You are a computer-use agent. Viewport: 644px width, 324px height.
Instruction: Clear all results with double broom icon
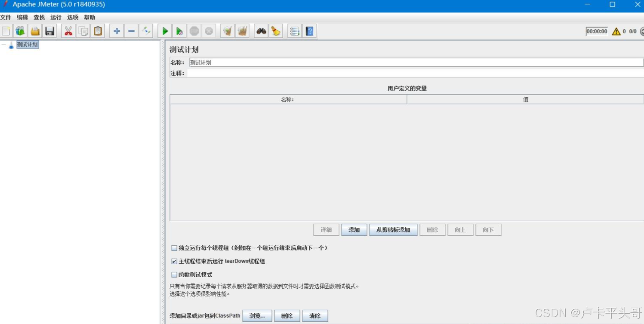tap(242, 31)
